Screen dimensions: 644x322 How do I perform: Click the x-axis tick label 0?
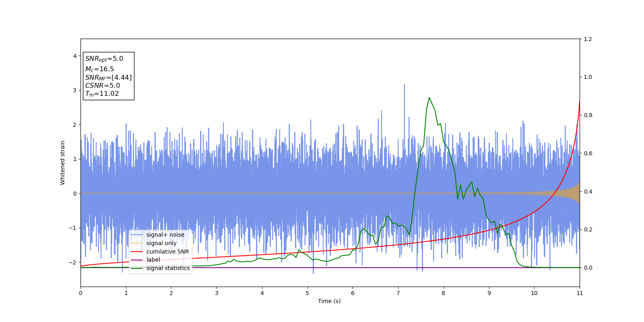point(80,293)
